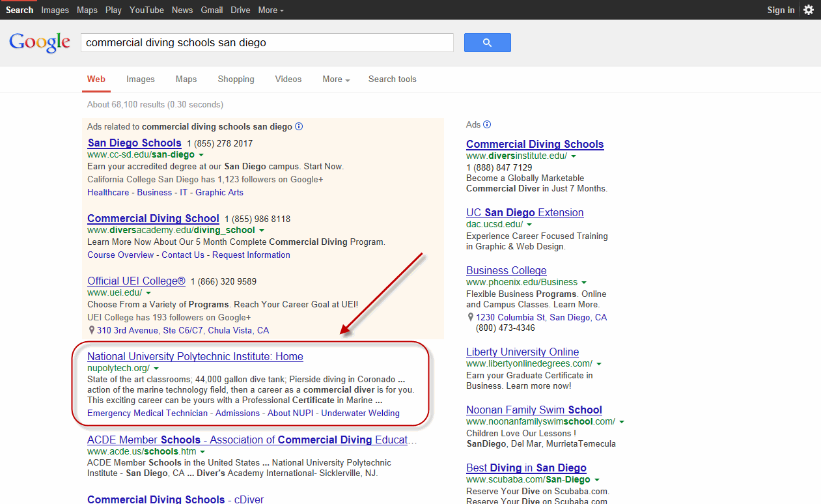Click the Google logo

pos(40,42)
